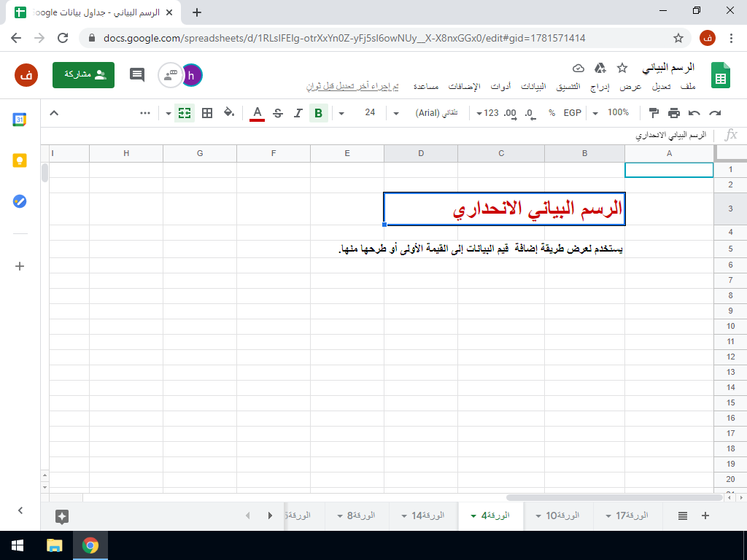Open the last edit history link
Screen dimensions: 747x560
(x=352, y=87)
